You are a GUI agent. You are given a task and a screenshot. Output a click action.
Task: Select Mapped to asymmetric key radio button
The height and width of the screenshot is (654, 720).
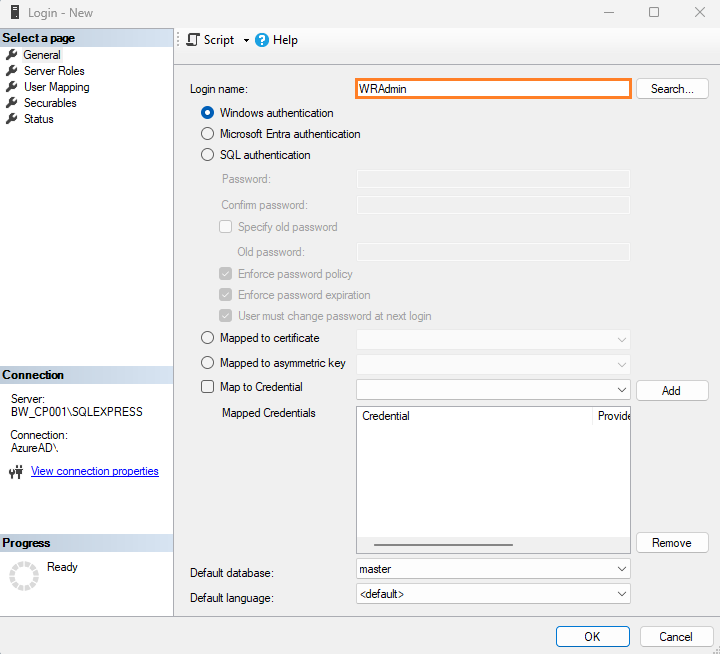pyautogui.click(x=208, y=362)
